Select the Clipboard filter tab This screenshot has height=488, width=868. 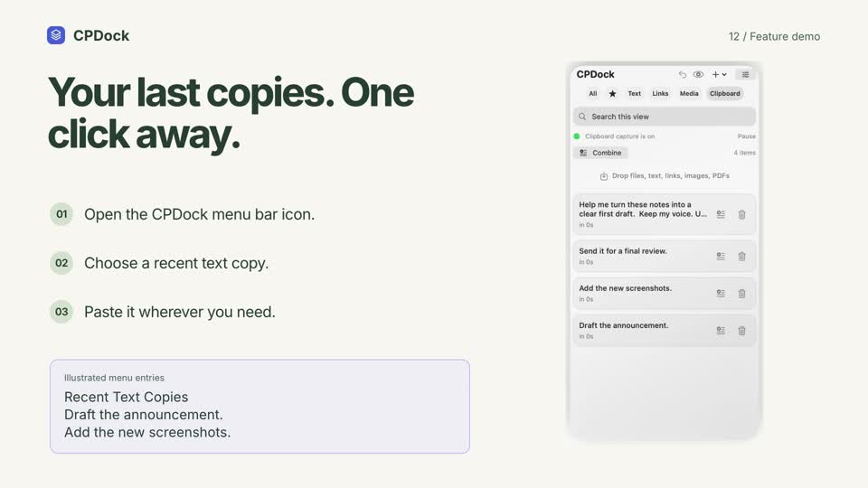725,93
